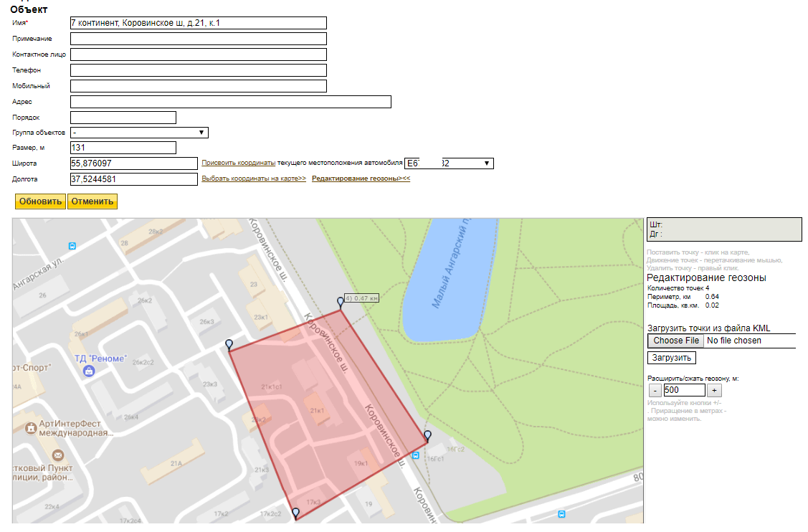
Task: Expand geozone with the plus button
Action: [714, 391]
